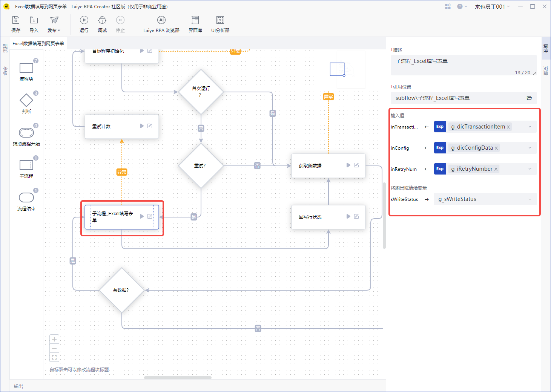Fit canvas to screen
Screen dimensions: 551x392
click(54, 357)
